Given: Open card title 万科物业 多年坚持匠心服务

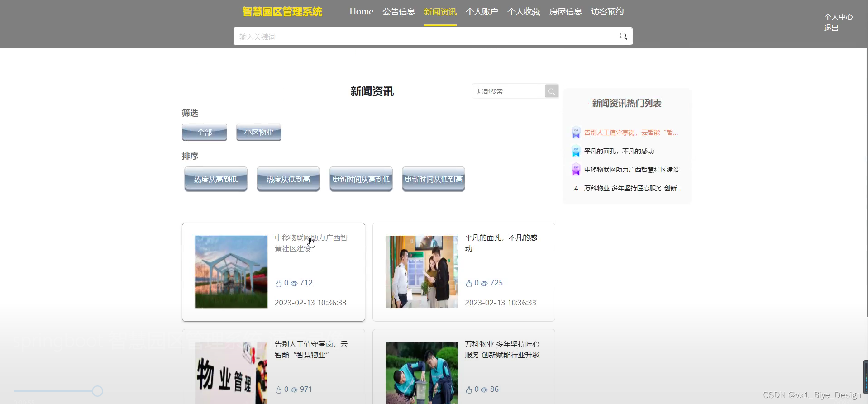Looking at the screenshot, I should [x=502, y=349].
